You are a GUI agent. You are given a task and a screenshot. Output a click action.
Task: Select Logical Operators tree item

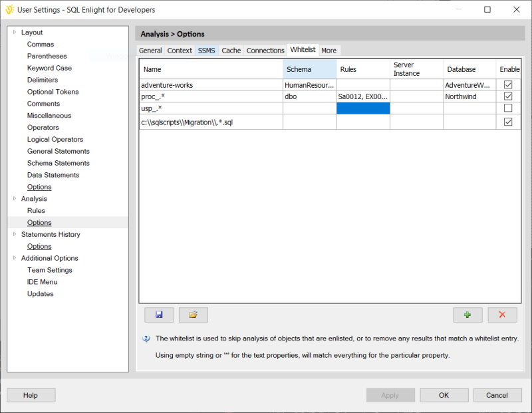tap(55, 139)
